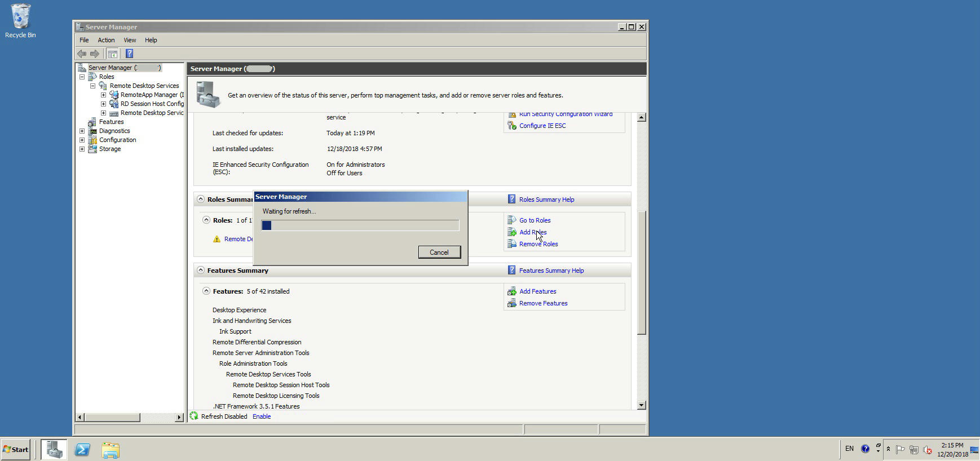
Task: Click the Remove Features icon
Action: point(511,303)
